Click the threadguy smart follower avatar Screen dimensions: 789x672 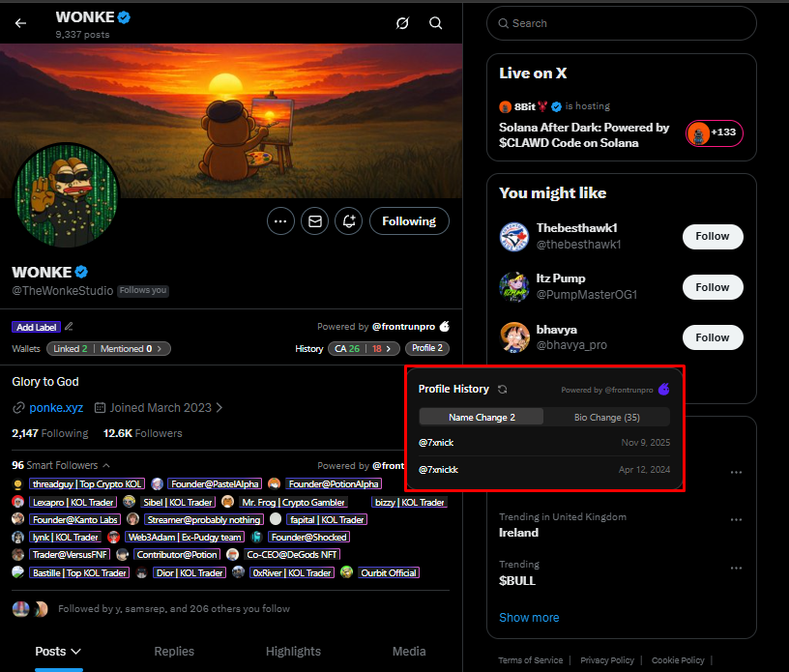point(18,484)
